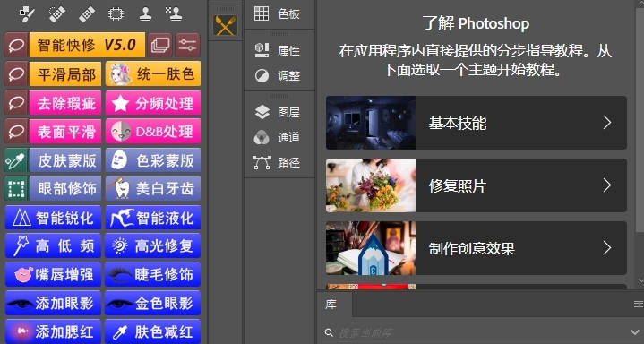This screenshot has width=644, height=344.
Task: Select marquee icon left of 眼部修饰
Action: (x=16, y=189)
